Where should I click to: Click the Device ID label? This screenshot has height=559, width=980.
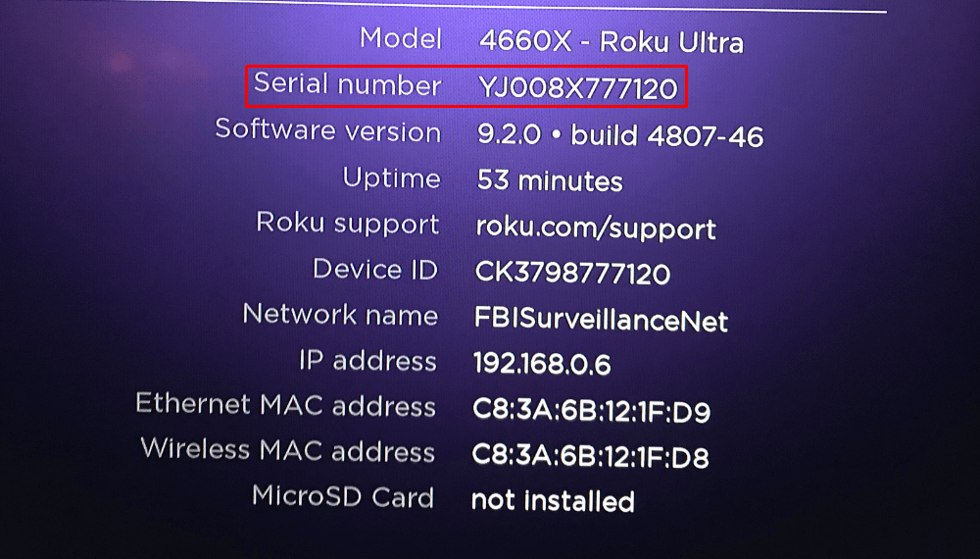(375, 270)
